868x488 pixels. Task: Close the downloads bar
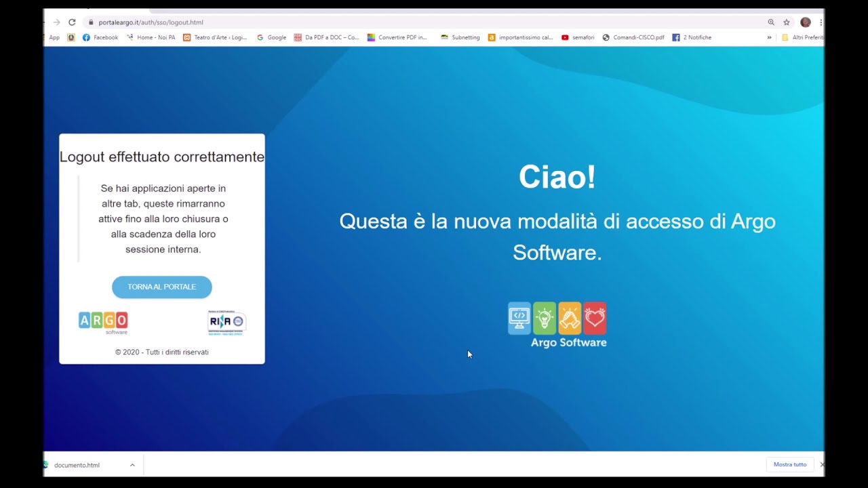pos(822,465)
